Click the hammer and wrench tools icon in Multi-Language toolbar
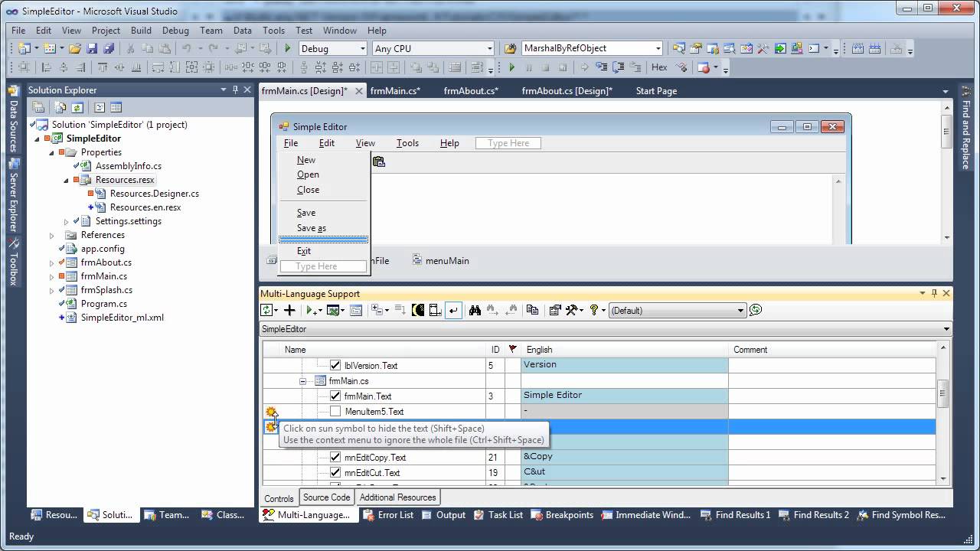Screen dimensions: 980x551 pos(572,310)
